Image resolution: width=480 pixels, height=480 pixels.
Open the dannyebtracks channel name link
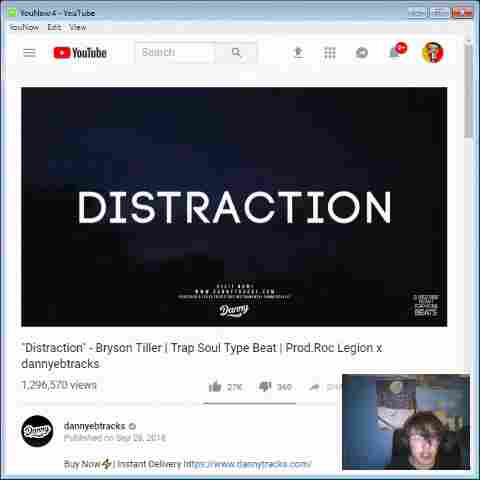point(94,426)
